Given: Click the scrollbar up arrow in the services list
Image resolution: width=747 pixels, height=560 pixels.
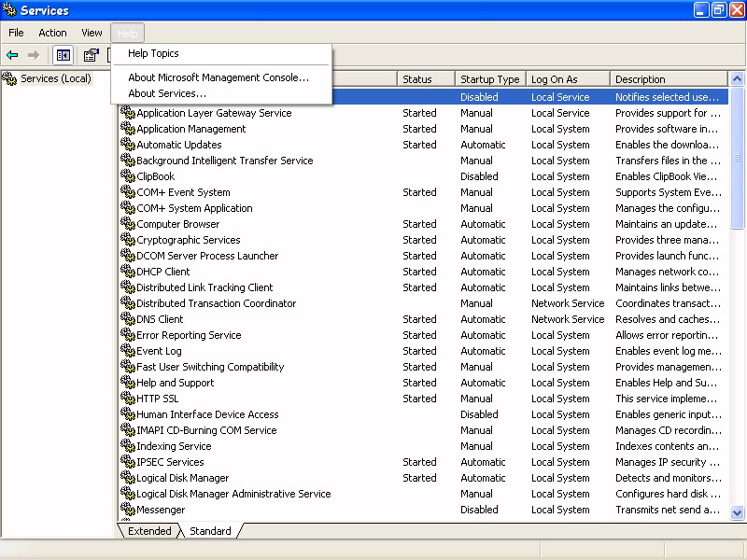Looking at the screenshot, I should coord(737,79).
